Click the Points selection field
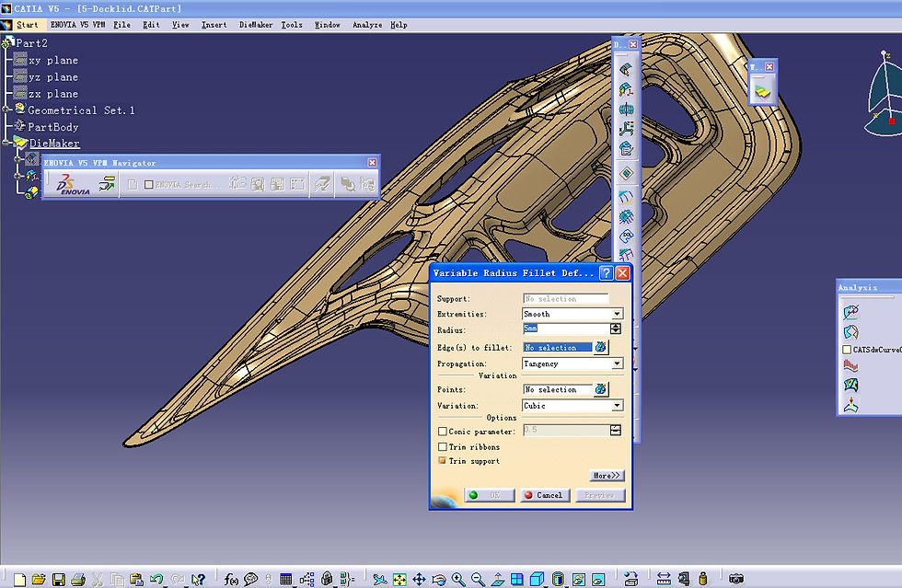 click(558, 389)
